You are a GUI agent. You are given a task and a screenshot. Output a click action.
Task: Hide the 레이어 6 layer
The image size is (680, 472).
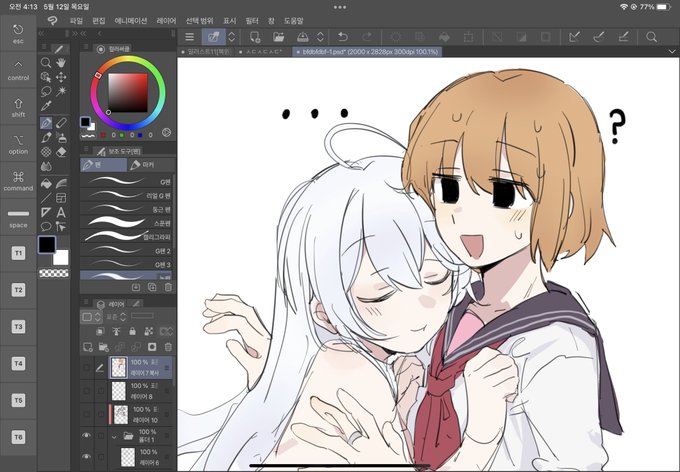point(86,456)
